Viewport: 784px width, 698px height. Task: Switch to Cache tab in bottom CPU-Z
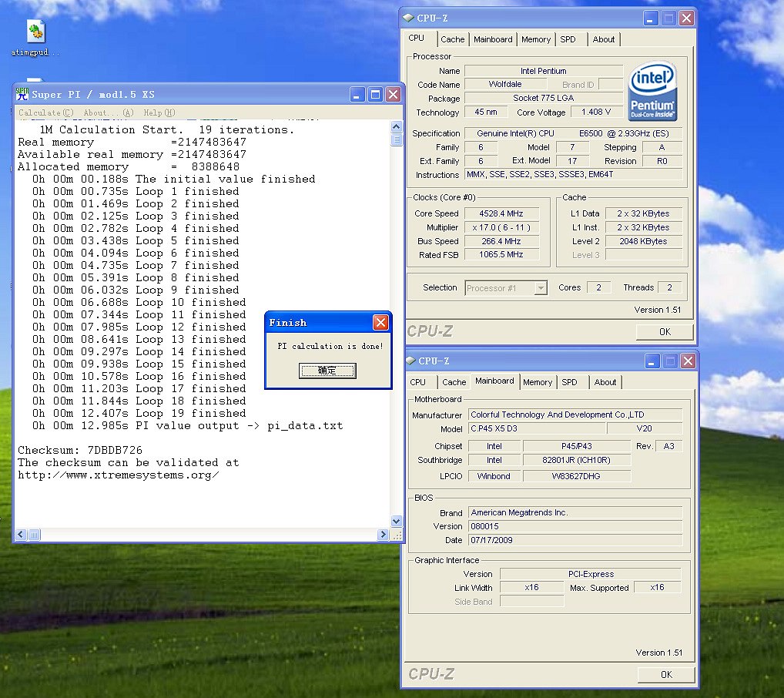(x=454, y=382)
